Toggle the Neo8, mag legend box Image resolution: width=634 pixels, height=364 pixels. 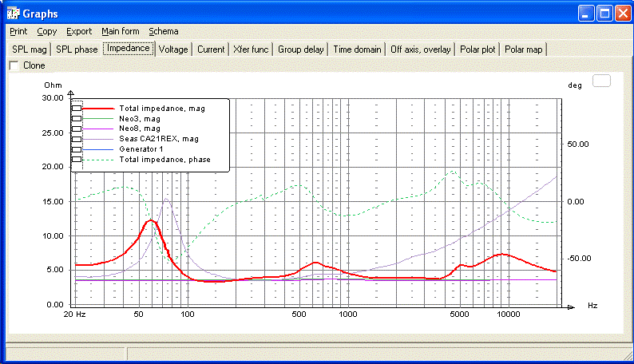coord(77,129)
